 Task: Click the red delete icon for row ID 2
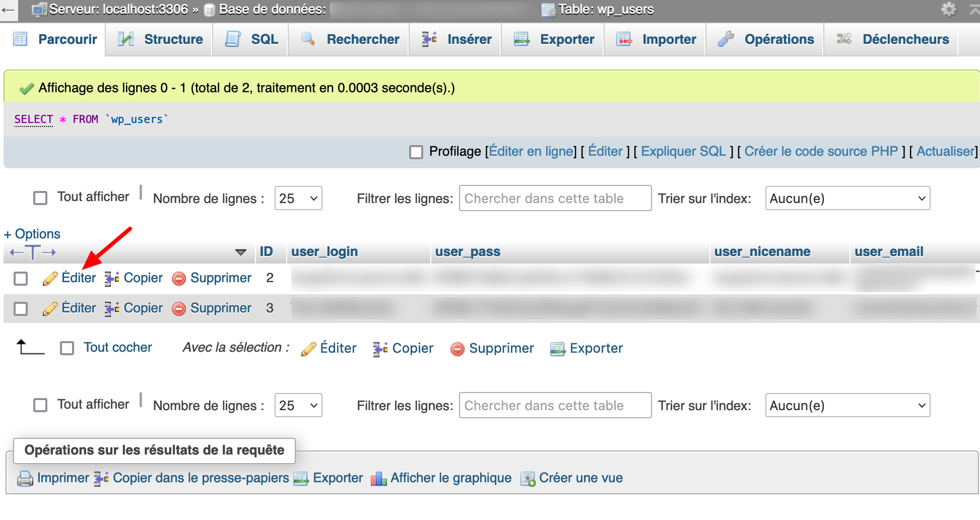tap(179, 278)
